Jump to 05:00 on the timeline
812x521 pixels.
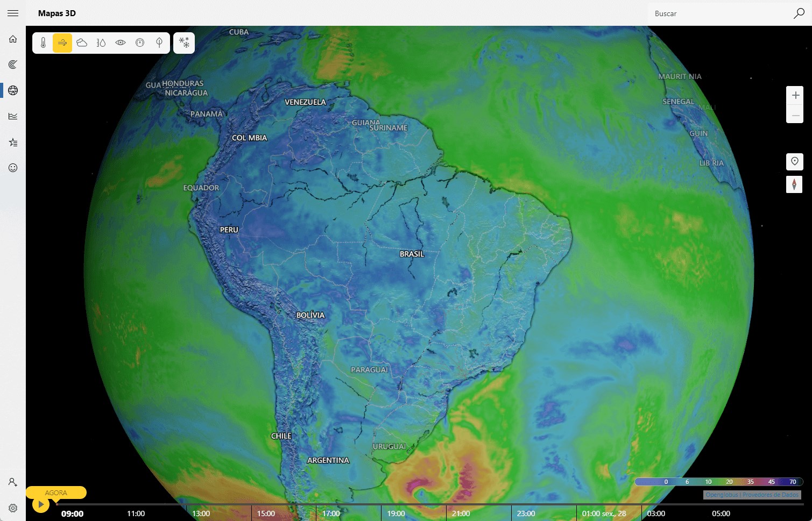[721, 513]
